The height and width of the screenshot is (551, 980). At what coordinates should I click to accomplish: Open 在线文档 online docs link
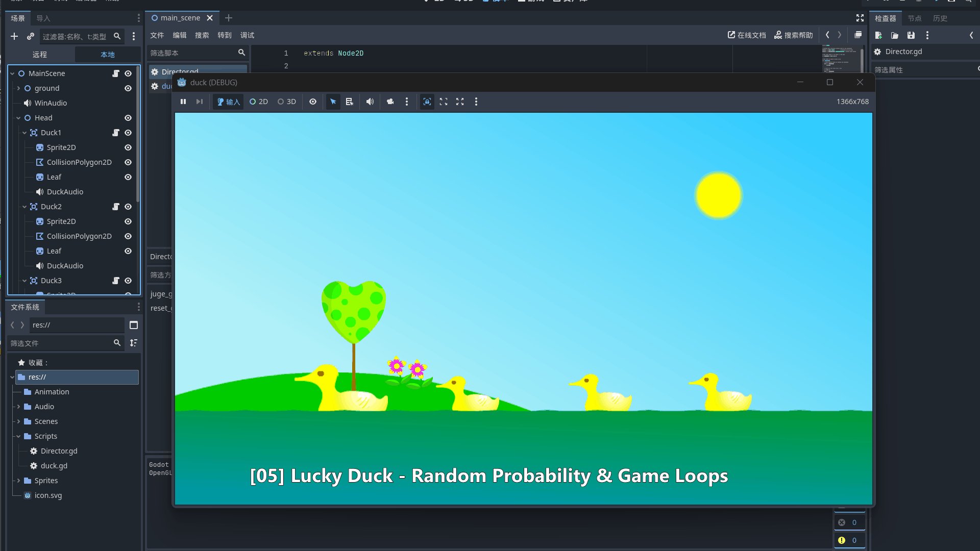click(747, 35)
